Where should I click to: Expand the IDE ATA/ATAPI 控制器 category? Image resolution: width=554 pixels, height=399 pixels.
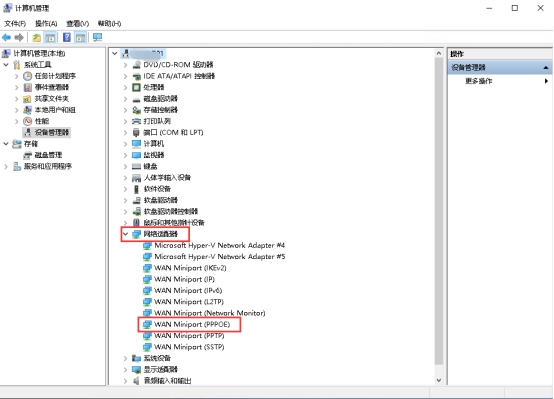[x=125, y=76]
